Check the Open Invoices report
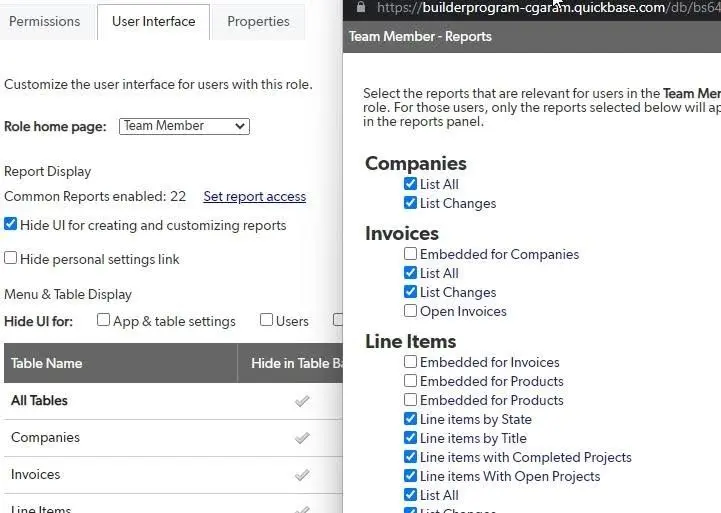This screenshot has width=721, height=513. coord(410,311)
